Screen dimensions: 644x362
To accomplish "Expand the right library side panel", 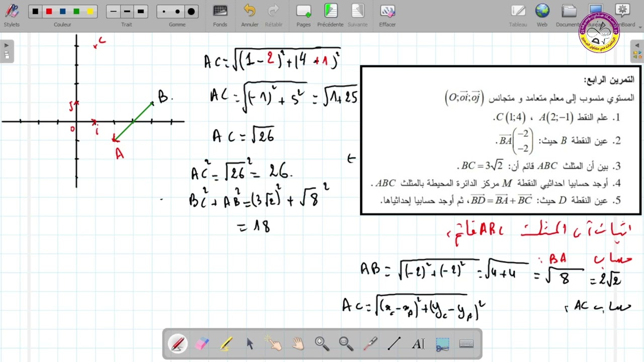I will [637, 51].
